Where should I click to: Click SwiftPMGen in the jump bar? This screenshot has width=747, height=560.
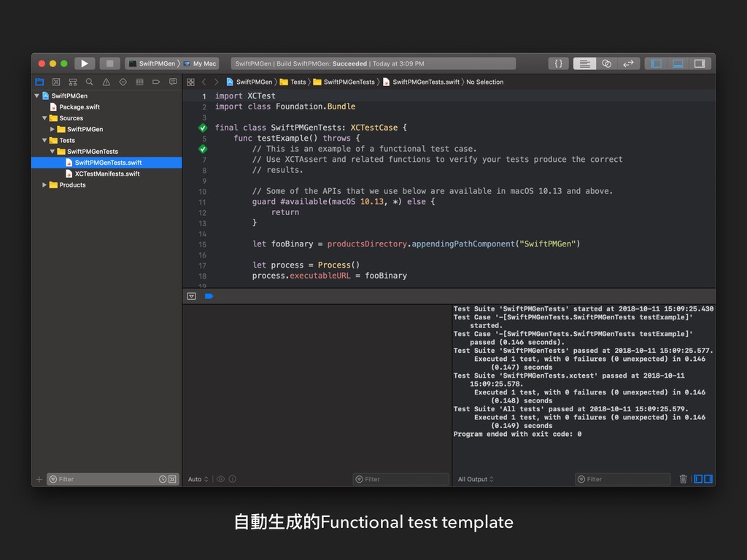[x=249, y=82]
